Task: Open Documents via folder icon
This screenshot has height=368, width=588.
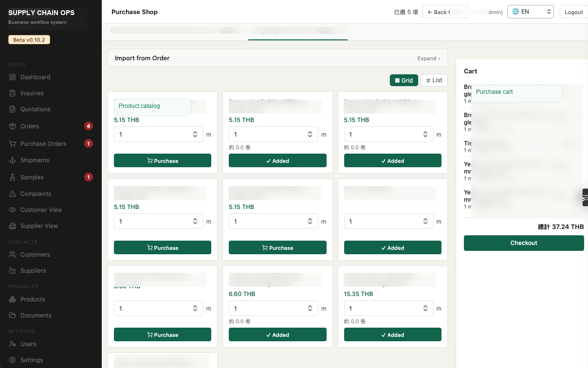Action: [x=12, y=315]
